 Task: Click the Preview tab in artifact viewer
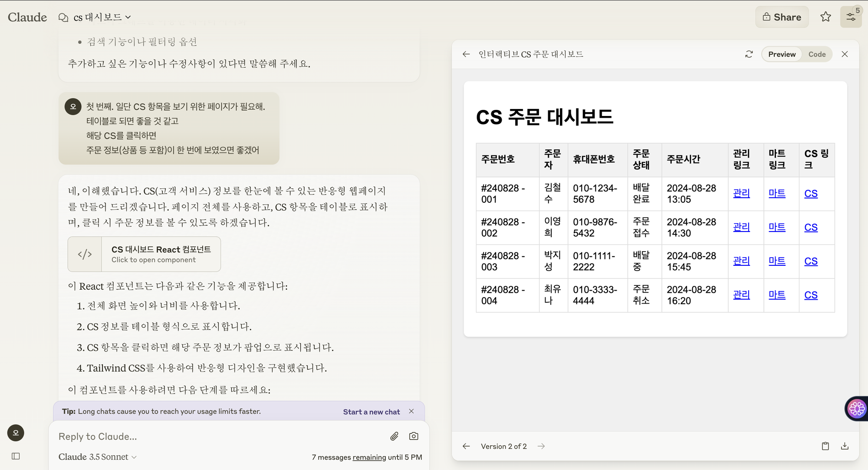(782, 54)
